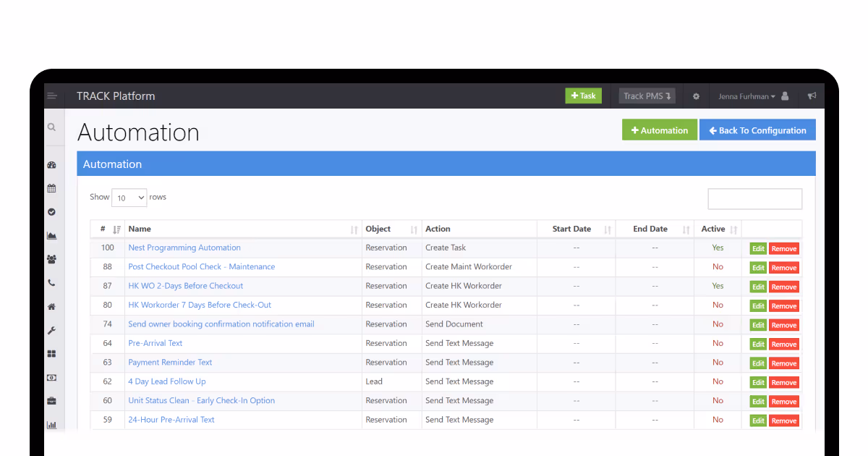Open the phone icon in the sidebar
The height and width of the screenshot is (456, 868).
[51, 283]
